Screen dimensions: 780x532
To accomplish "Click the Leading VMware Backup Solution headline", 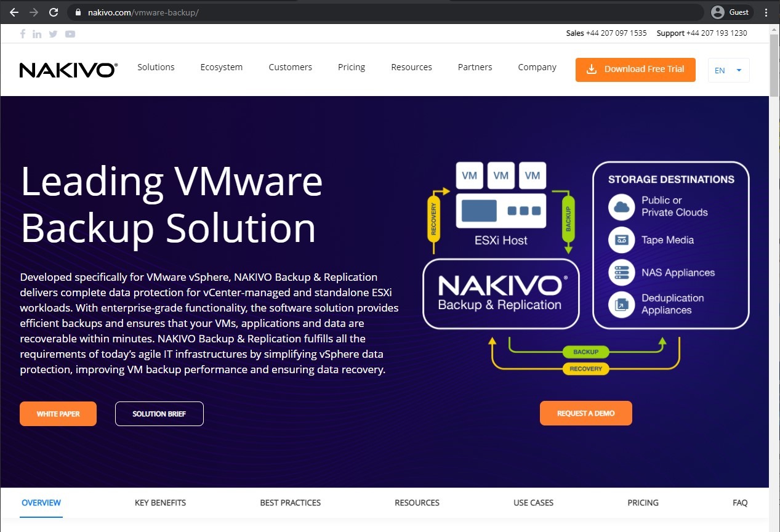I will pos(172,205).
